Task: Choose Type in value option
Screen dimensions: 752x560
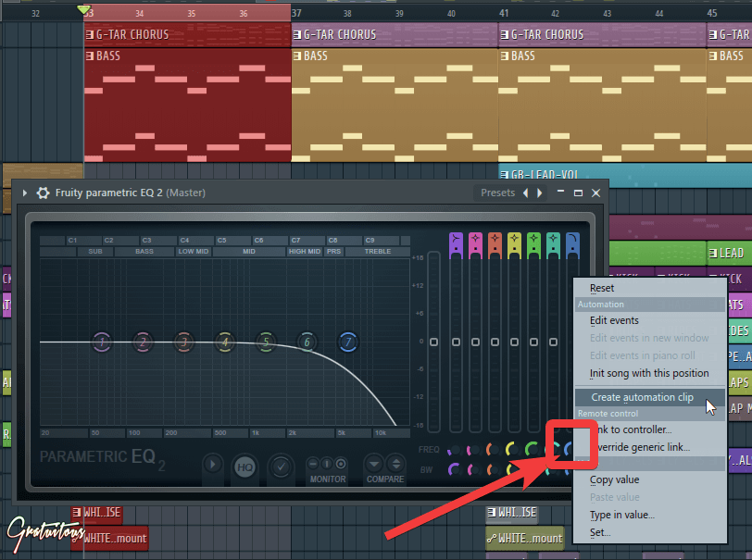Action: 622,515
